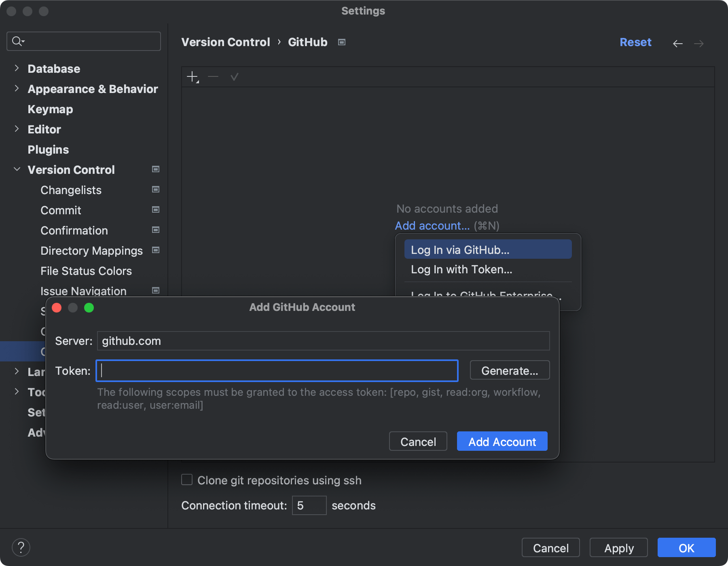Click the Generate button for a token
This screenshot has width=728, height=566.
[x=510, y=370]
